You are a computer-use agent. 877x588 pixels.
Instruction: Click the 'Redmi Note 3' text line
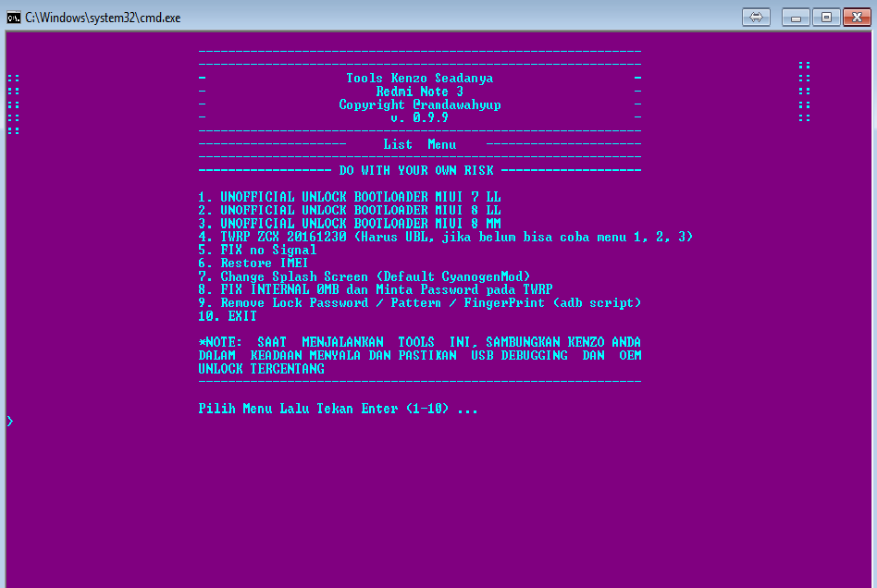419,92
